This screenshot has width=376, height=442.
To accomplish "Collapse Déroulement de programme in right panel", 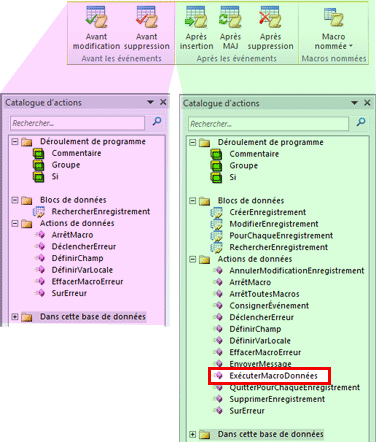I will [192, 142].
